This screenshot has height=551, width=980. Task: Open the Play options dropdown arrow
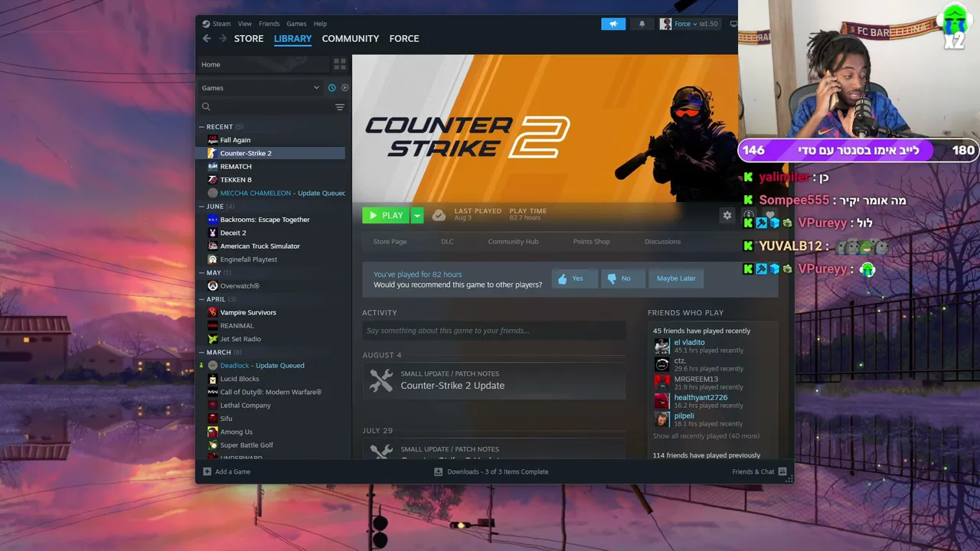click(x=417, y=216)
